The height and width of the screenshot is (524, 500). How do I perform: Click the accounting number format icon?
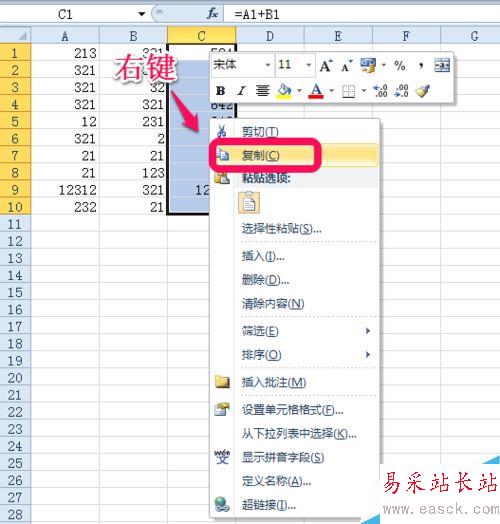pos(368,66)
